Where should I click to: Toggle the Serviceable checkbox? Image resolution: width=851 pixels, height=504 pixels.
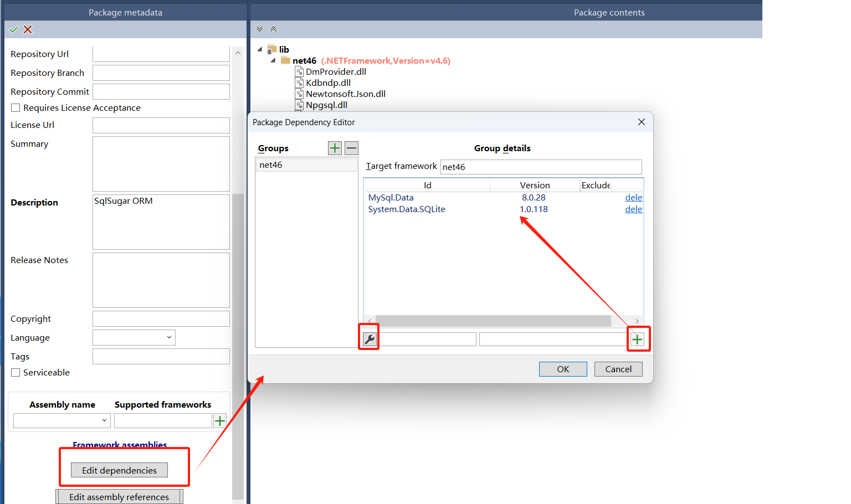point(16,372)
